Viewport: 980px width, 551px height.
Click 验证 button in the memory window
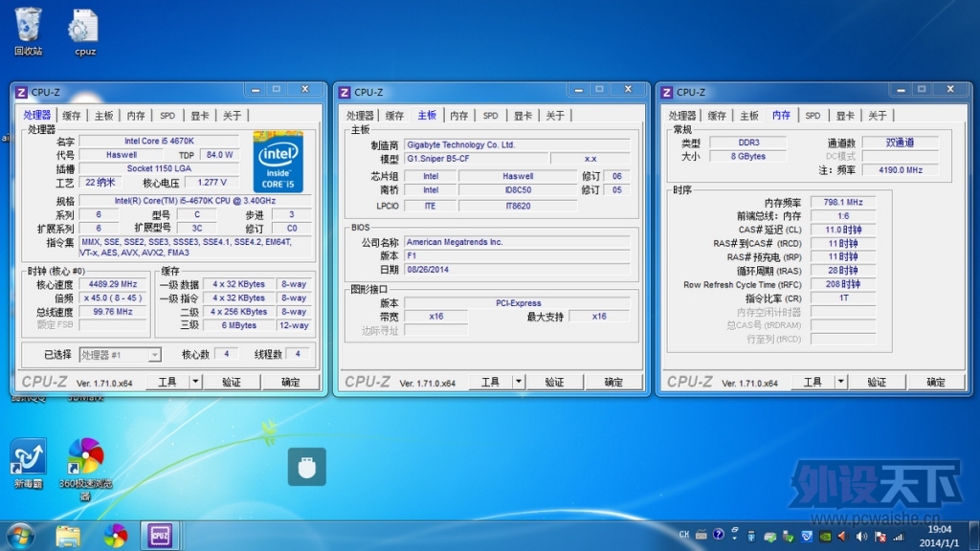pos(877,382)
